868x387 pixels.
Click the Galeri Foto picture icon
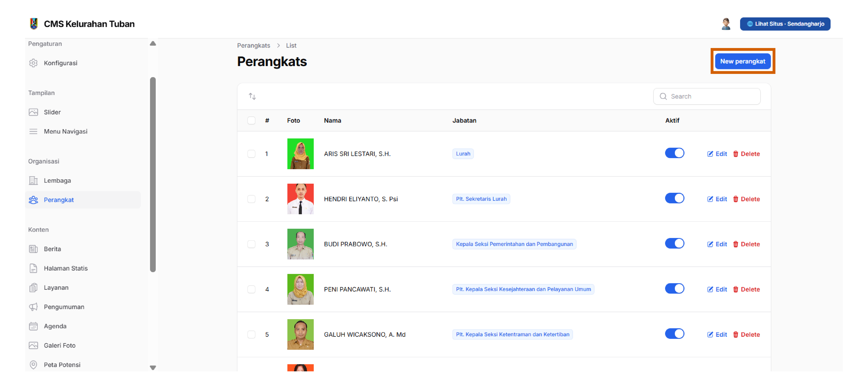(x=33, y=345)
